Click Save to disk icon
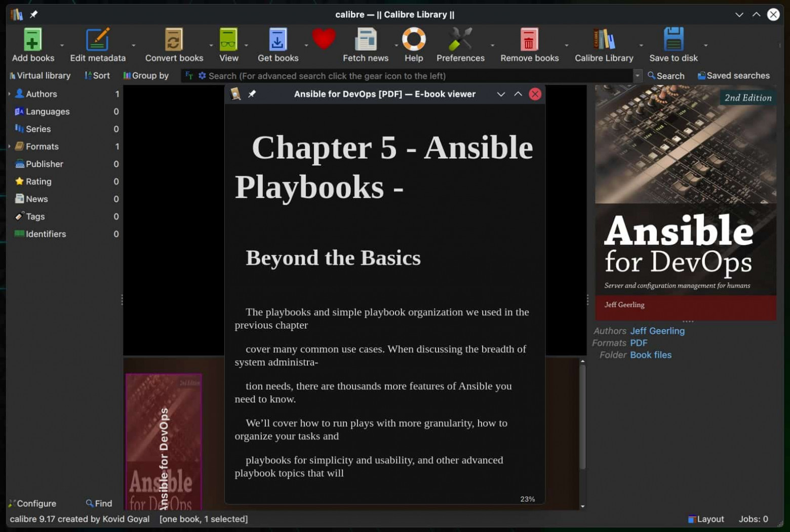 point(673,39)
